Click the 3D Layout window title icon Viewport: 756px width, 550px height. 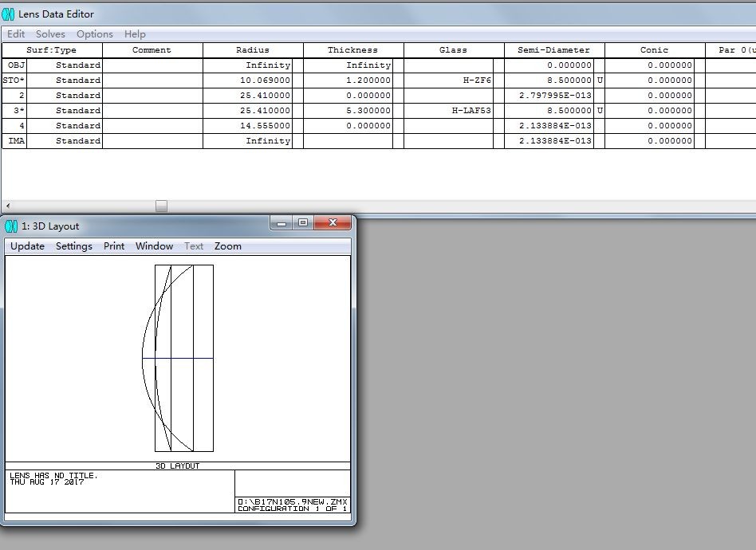coord(11,226)
